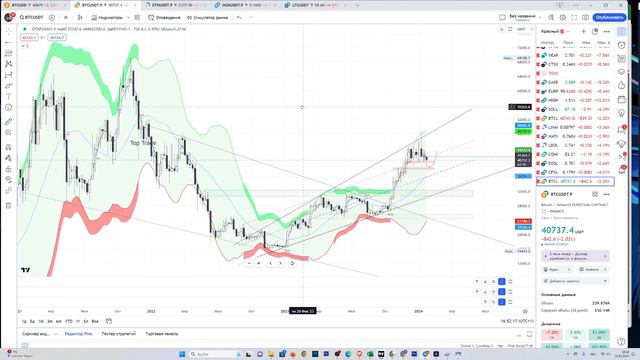Select NEAR row in watchlist

coord(575,55)
